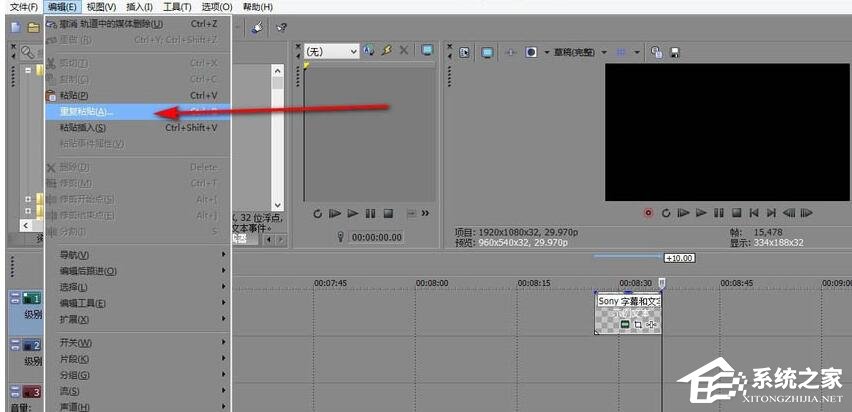Click the interactive tutorials hand icon

point(257,27)
